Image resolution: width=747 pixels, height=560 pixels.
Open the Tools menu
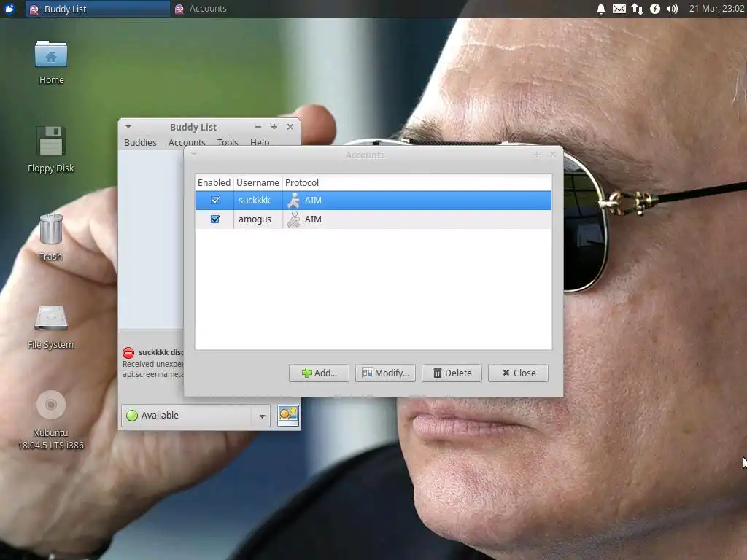tap(228, 142)
